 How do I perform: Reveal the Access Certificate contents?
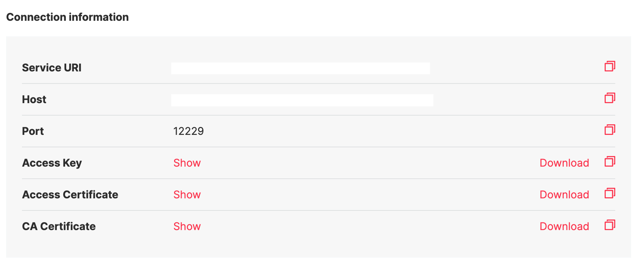pos(187,195)
